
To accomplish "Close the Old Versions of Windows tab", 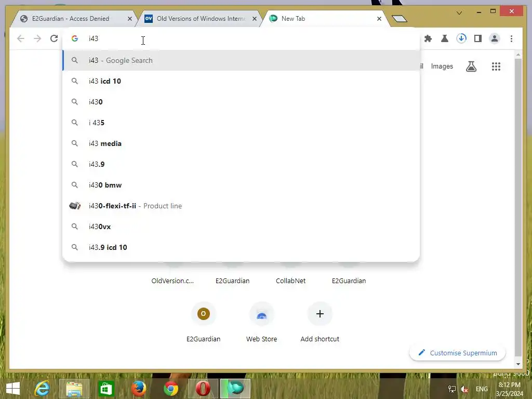I will point(255,19).
